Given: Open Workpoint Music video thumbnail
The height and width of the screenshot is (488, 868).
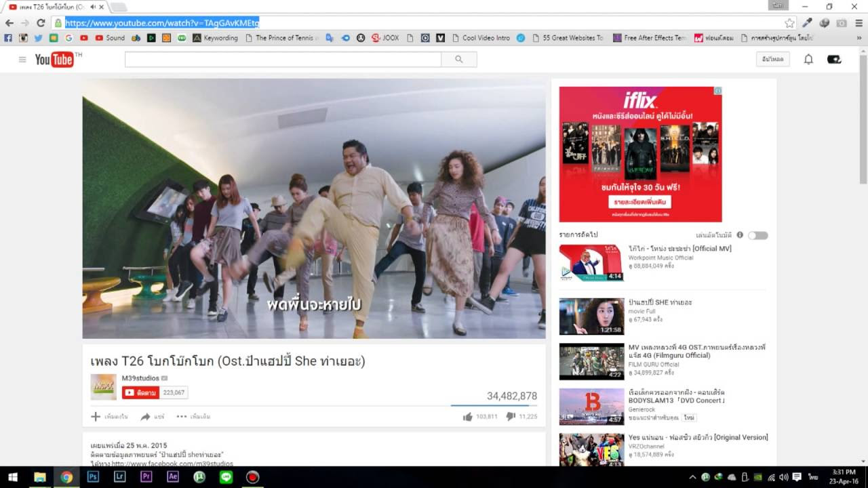Looking at the screenshot, I should (x=591, y=263).
